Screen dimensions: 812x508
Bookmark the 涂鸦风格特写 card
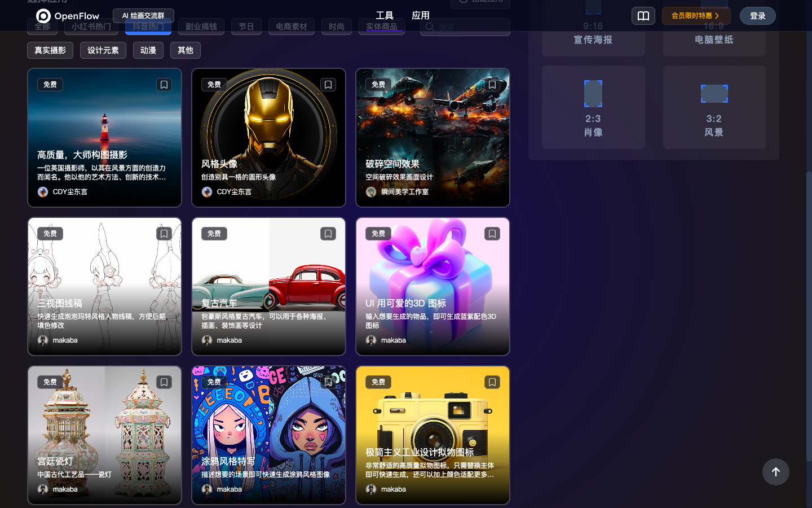click(328, 382)
